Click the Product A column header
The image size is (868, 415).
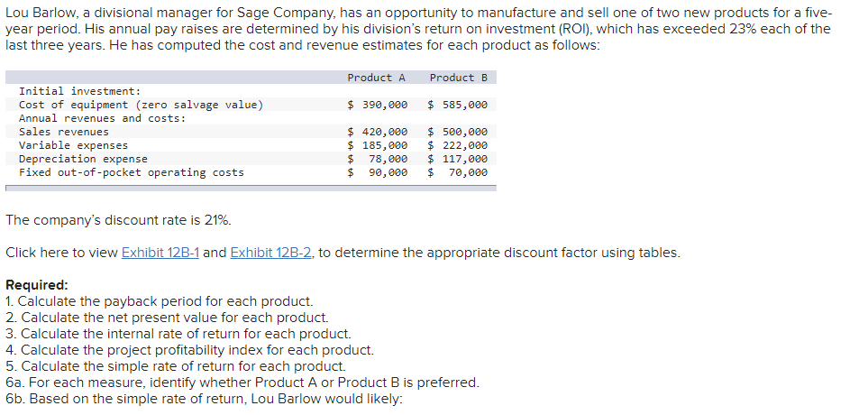(377, 78)
